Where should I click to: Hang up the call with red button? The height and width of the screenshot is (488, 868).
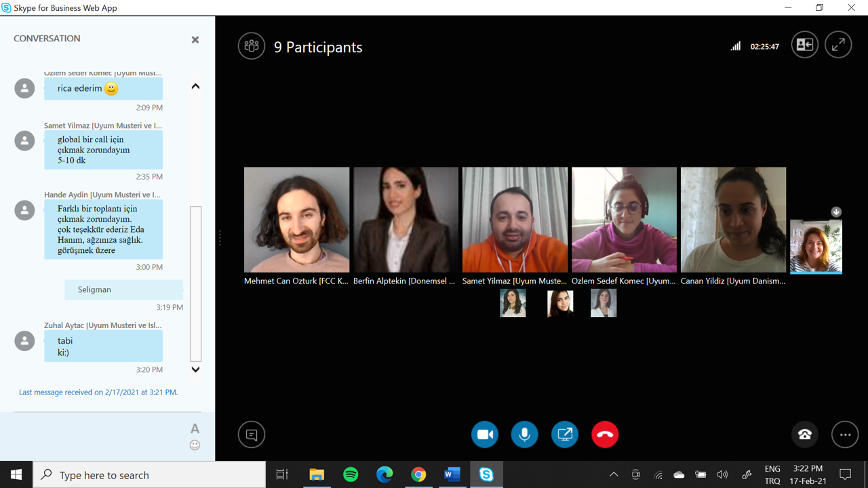point(605,434)
